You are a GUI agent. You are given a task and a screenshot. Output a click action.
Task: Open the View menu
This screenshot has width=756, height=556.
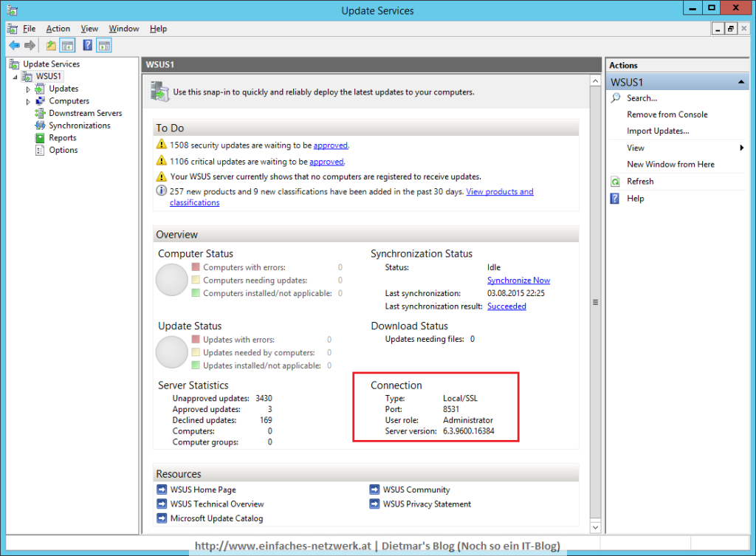[89, 28]
